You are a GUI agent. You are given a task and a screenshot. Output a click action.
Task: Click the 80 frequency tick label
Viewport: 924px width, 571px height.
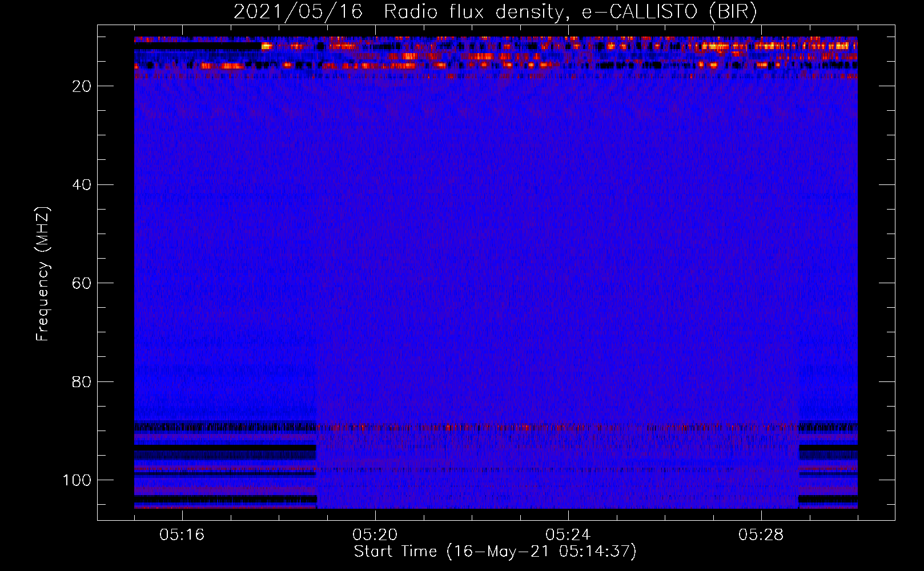(82, 381)
